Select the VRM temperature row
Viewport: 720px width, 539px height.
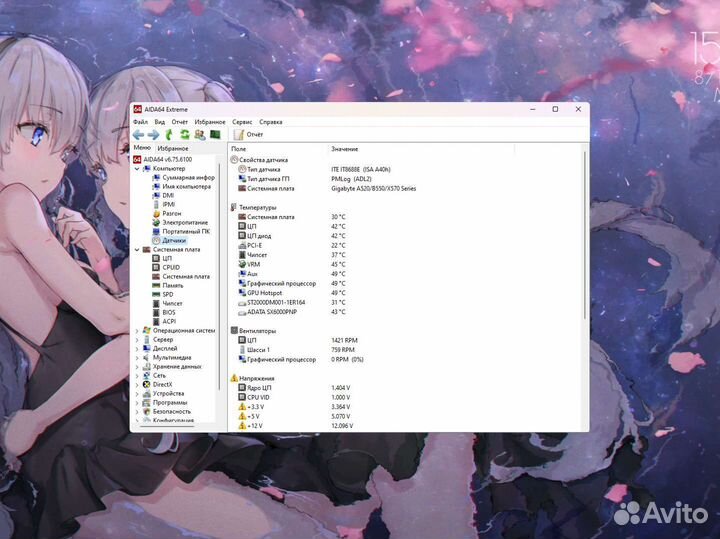click(406, 264)
